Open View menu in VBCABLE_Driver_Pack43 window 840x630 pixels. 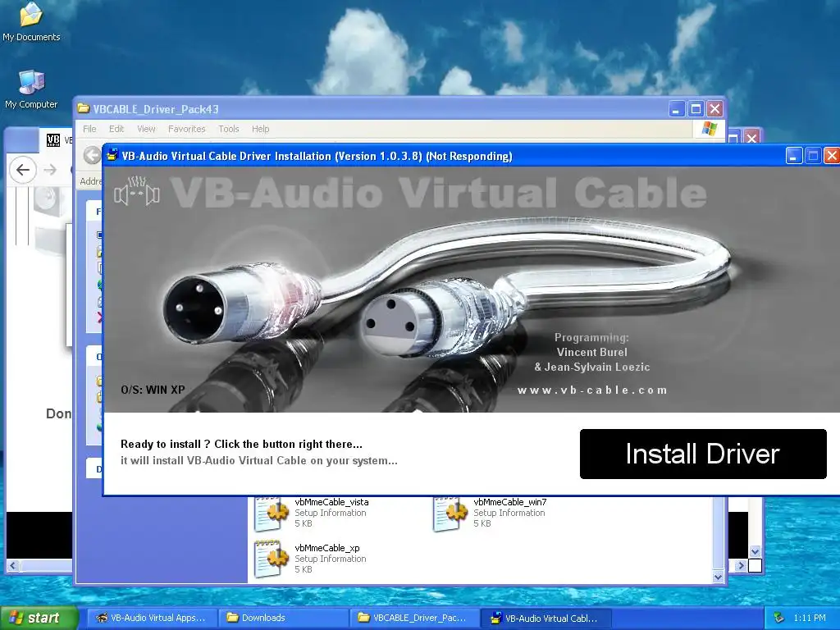[146, 129]
